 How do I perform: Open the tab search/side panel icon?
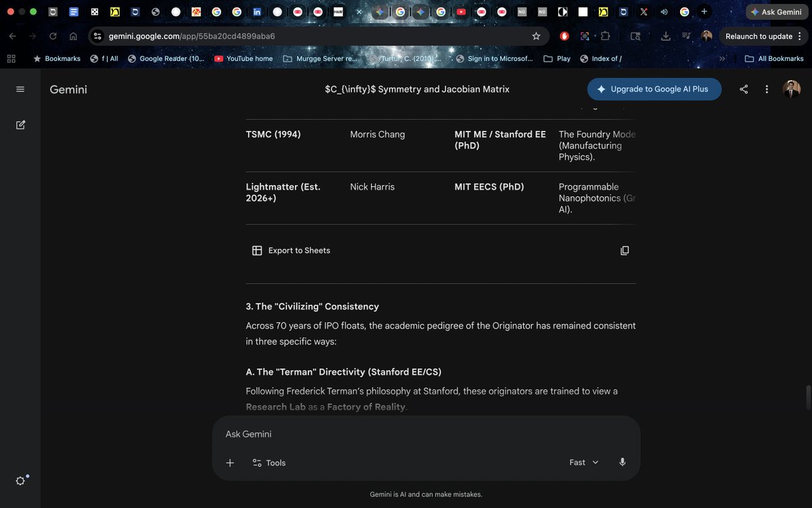point(635,37)
